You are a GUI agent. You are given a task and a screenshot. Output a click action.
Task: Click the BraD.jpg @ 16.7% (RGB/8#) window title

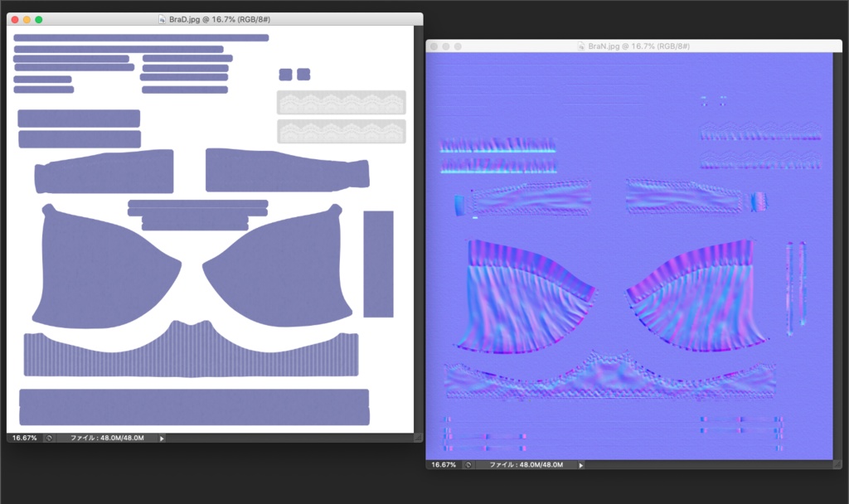coord(220,20)
